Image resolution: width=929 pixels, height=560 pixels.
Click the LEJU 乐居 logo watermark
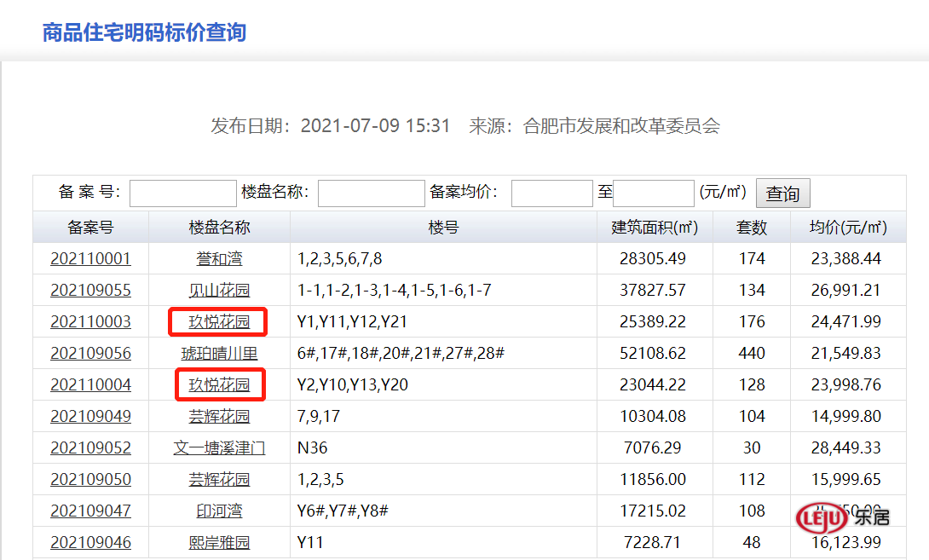point(843,518)
